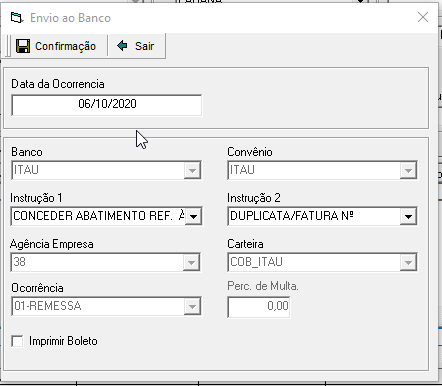Open the Carteira dropdown showing COB_ITAU
This screenshot has width=442, height=386.
click(x=408, y=262)
